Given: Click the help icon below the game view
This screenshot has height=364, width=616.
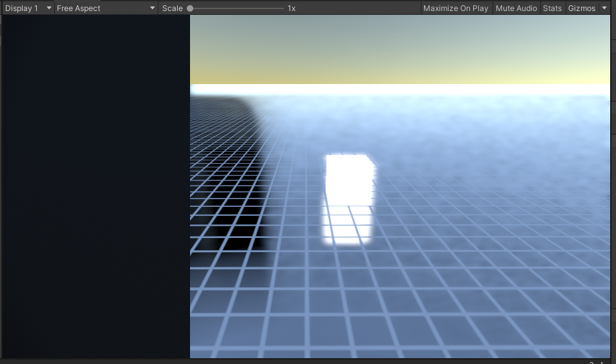Looking at the screenshot, I should 591,362.
